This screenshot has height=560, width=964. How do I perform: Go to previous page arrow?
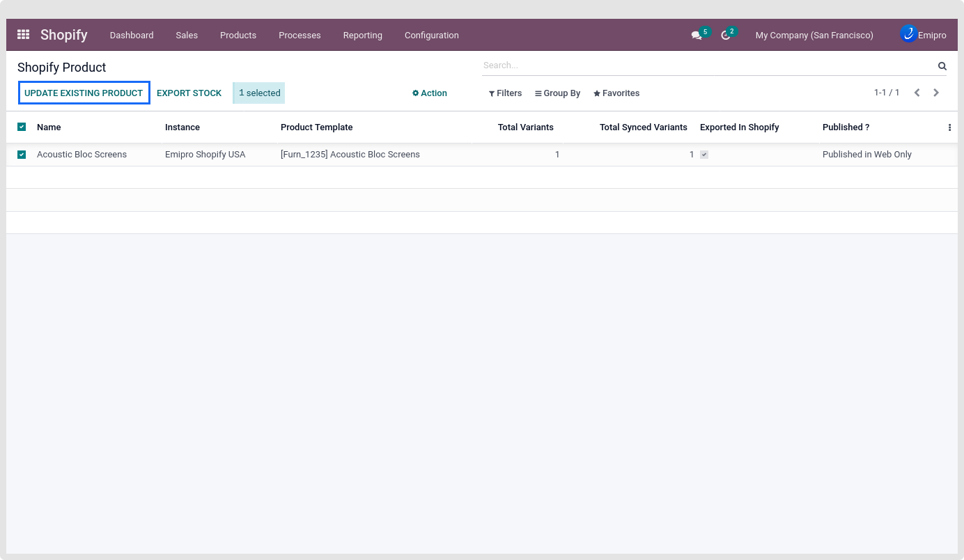(x=917, y=93)
